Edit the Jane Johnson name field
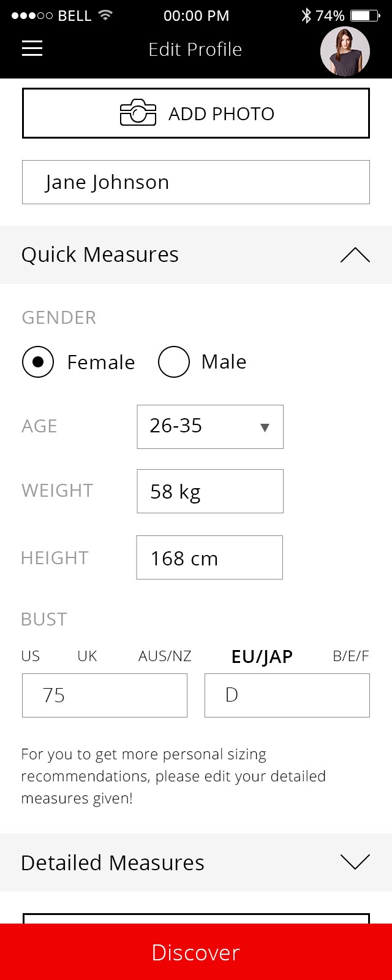This screenshot has width=392, height=980. [x=196, y=182]
